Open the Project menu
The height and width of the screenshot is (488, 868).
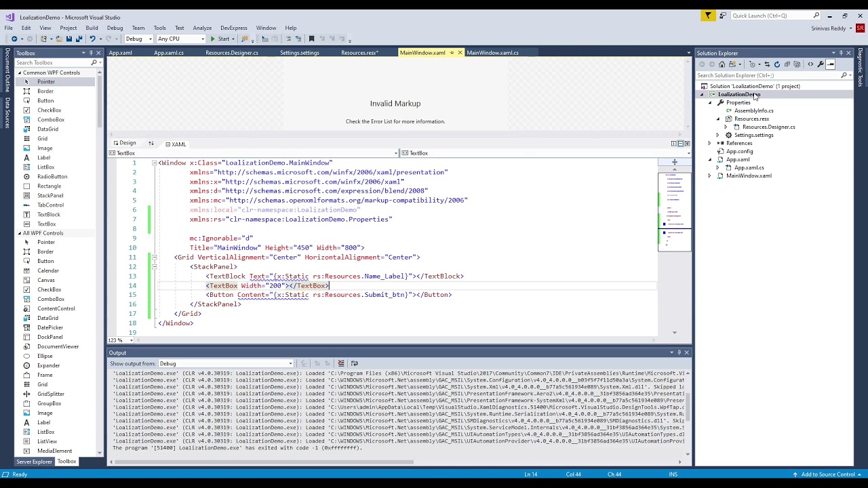pyautogui.click(x=68, y=28)
